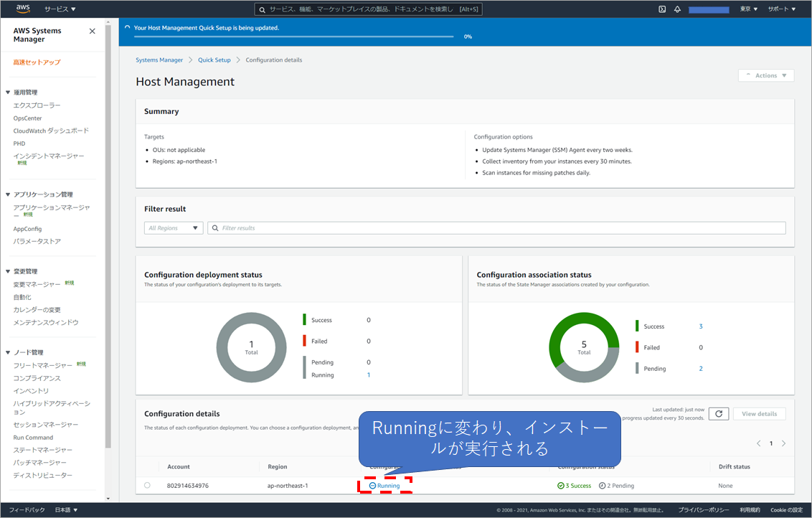Click the View details button
Screen dimensions: 812x518
[759, 414]
